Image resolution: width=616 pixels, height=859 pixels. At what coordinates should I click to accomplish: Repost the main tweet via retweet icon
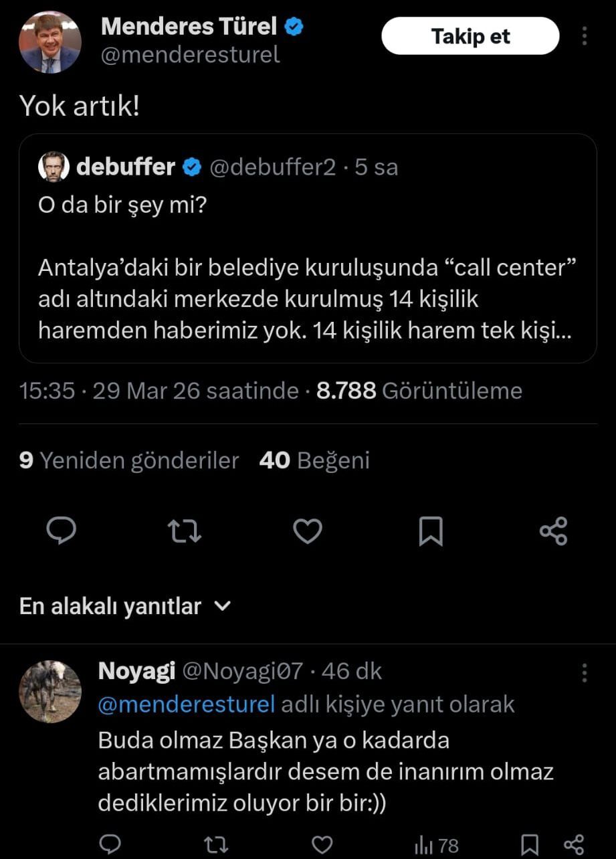point(184,531)
